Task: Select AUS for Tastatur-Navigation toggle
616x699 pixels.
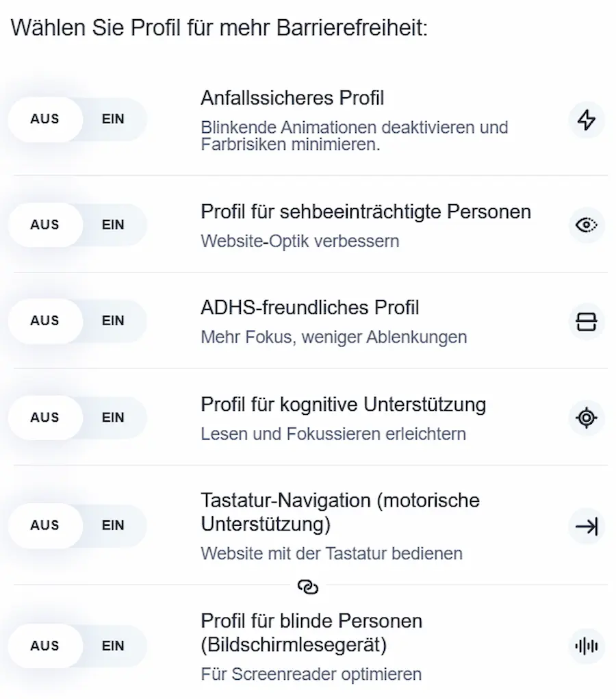Action: pyautogui.click(x=45, y=525)
